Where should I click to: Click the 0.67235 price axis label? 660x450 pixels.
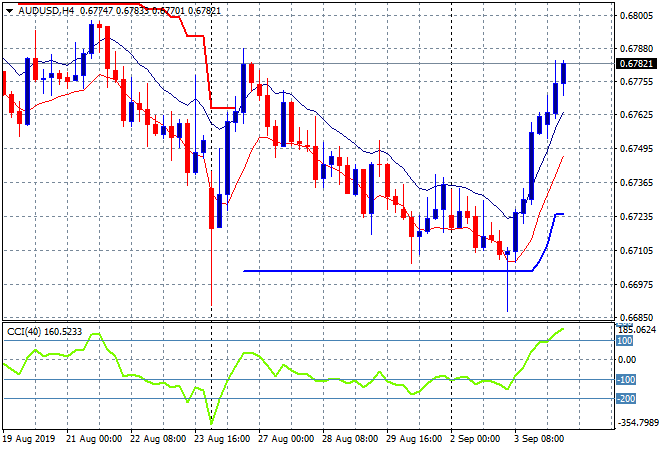point(635,217)
